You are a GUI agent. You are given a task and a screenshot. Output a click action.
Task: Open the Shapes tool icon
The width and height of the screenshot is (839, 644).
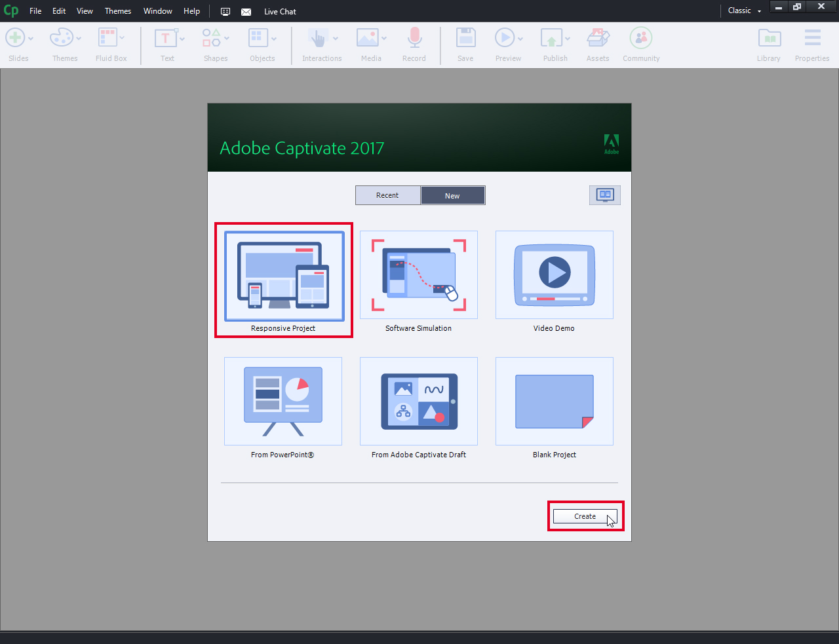[x=211, y=38]
